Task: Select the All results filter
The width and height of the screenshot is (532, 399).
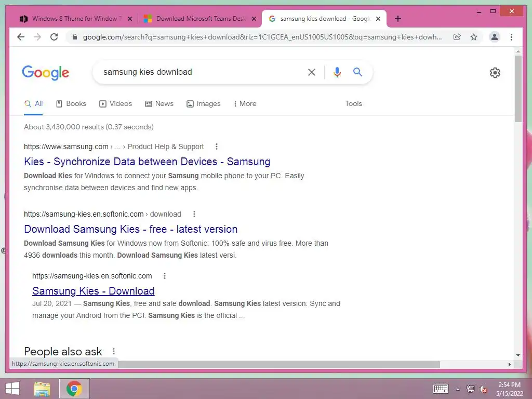Action: tap(33, 104)
